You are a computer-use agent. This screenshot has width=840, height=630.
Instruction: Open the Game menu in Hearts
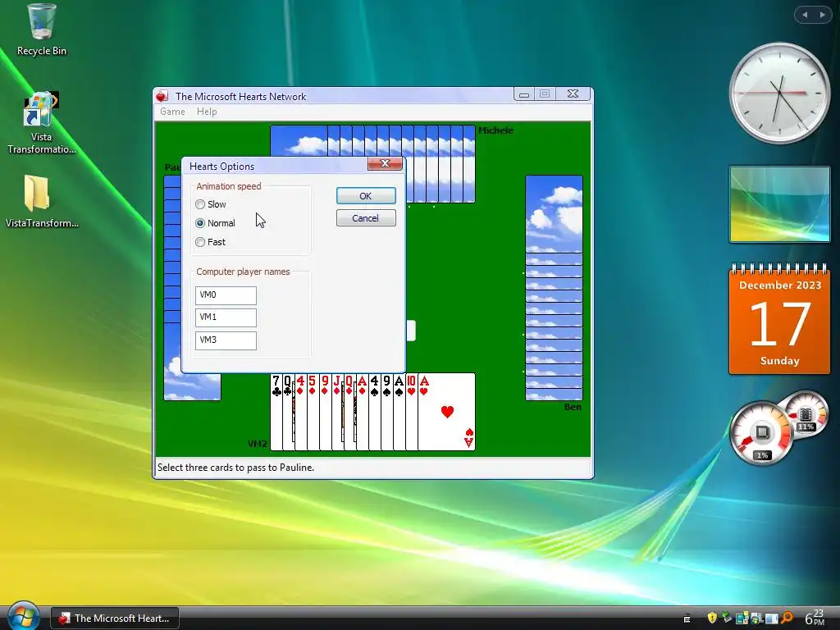tap(172, 112)
